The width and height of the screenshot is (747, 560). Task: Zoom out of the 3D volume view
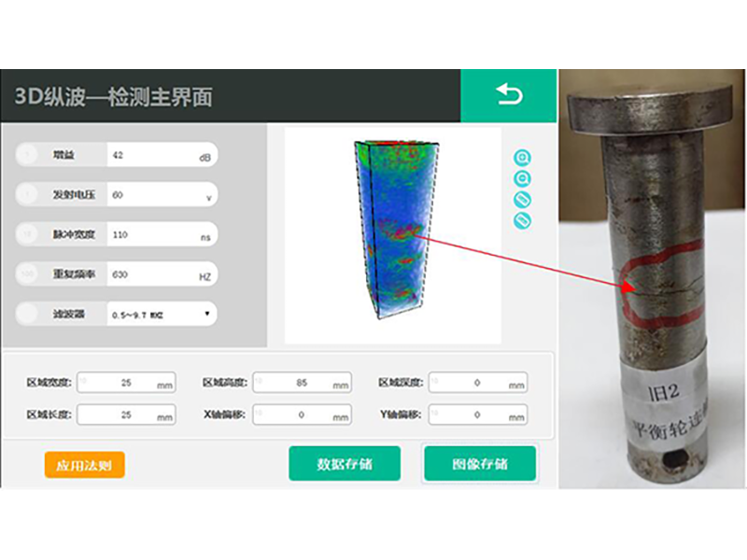[523, 178]
